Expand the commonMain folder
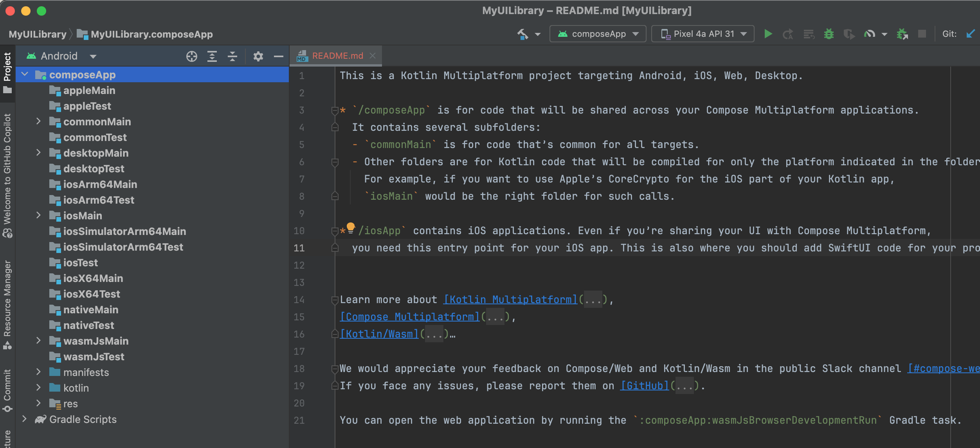980x448 pixels. pos(38,121)
